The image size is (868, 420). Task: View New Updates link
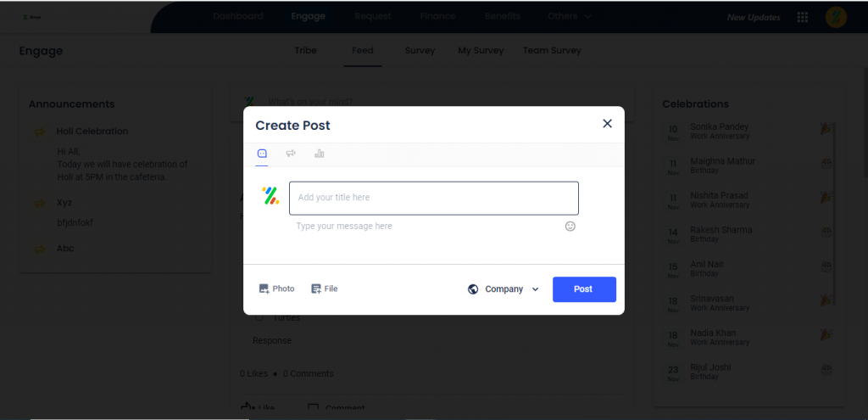[x=754, y=18]
